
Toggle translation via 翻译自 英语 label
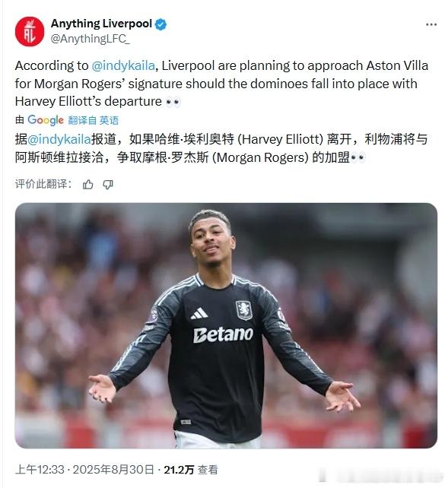(x=94, y=120)
